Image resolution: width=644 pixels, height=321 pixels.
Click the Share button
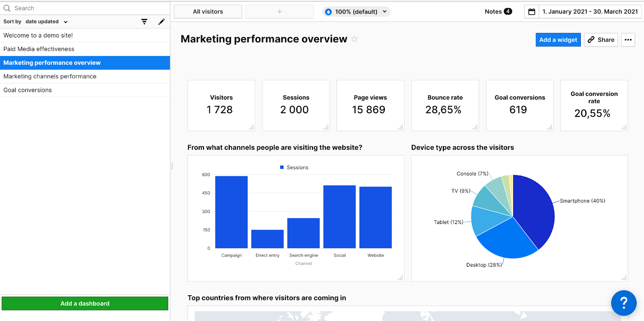(601, 40)
